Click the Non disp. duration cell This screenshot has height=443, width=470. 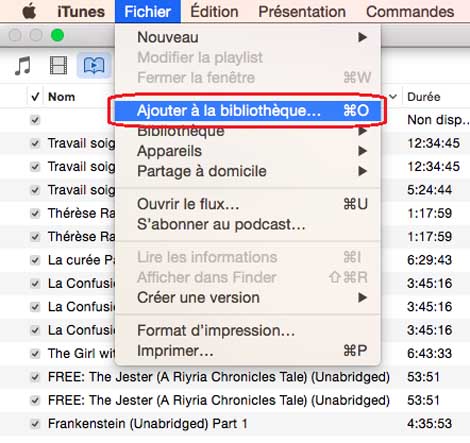point(438,120)
